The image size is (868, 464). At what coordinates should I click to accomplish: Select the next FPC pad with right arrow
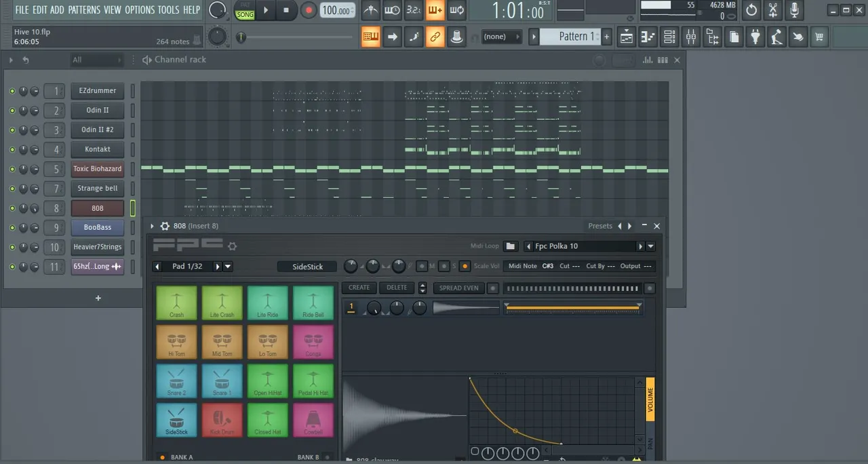(x=218, y=267)
